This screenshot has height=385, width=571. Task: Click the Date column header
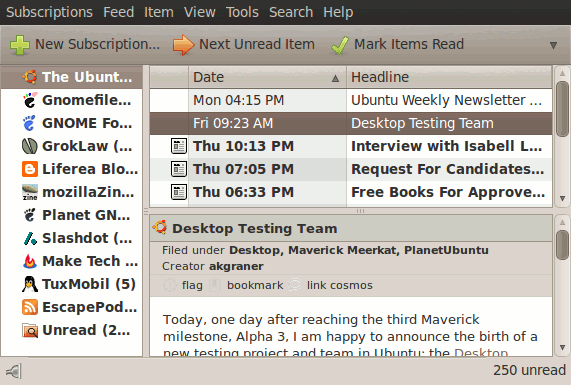[267, 77]
